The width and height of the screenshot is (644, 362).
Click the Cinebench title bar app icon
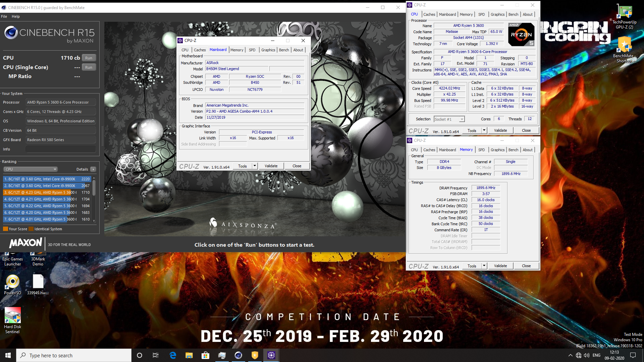coord(4,7)
